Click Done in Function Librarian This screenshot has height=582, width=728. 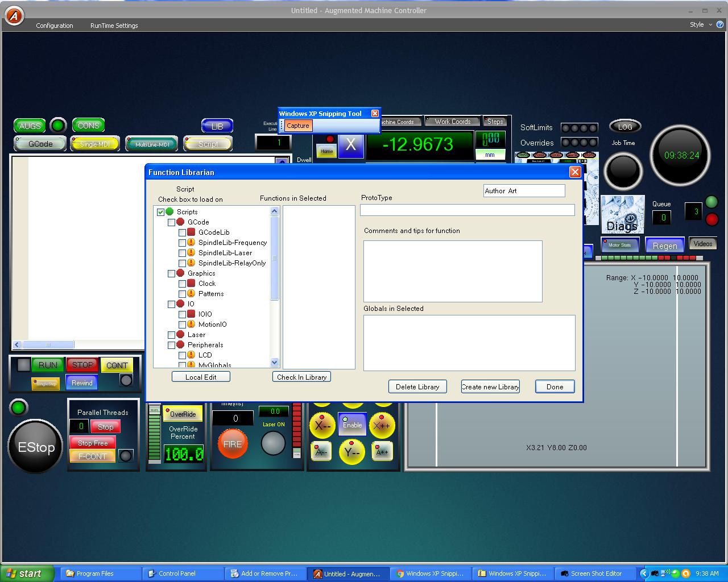[555, 386]
